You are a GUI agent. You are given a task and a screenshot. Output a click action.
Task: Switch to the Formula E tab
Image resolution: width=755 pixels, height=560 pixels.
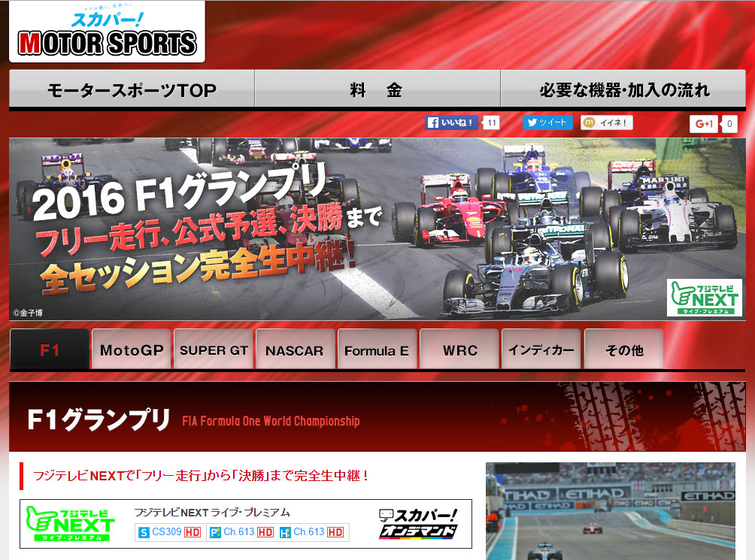pos(377,350)
